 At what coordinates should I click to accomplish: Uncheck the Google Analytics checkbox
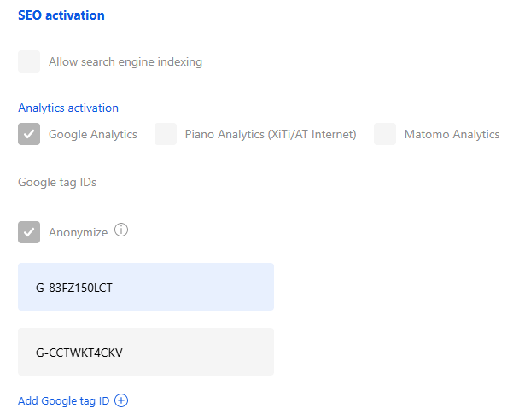(x=29, y=134)
